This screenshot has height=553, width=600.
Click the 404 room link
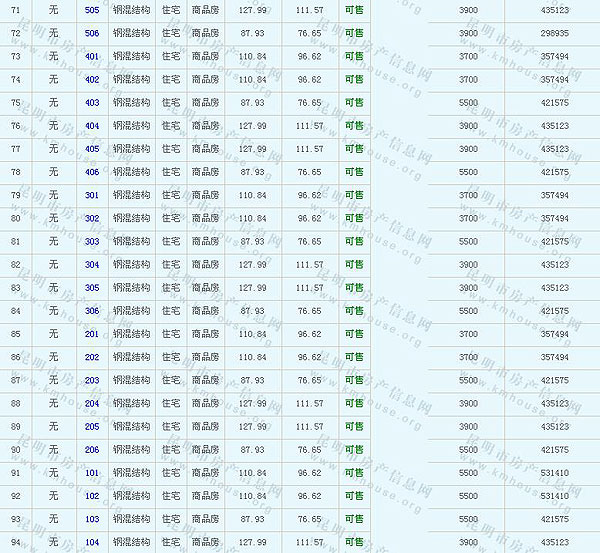(92, 126)
